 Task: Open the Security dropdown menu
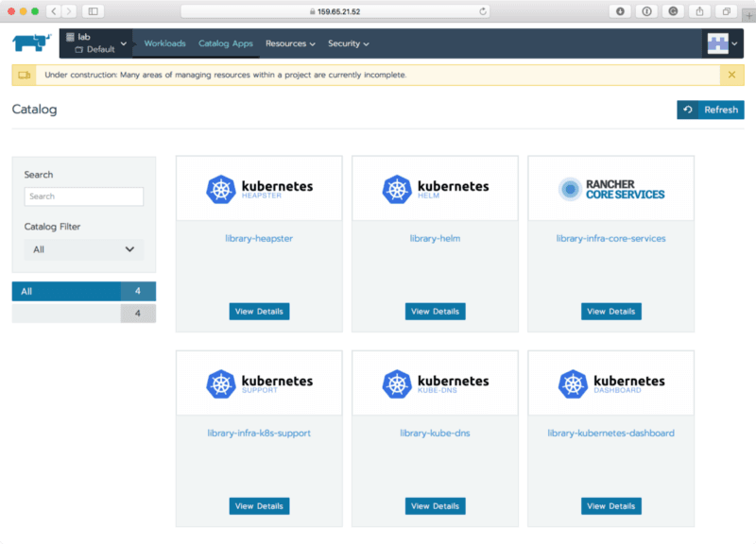[x=348, y=43]
